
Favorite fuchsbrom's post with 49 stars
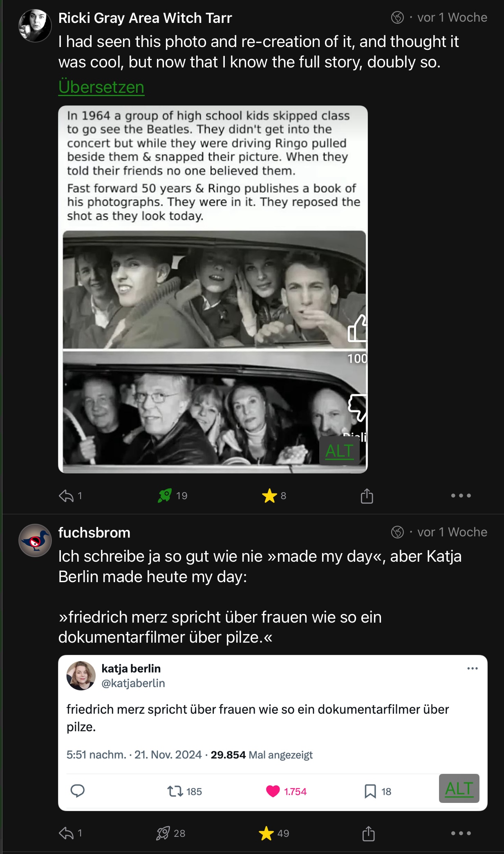(x=266, y=833)
